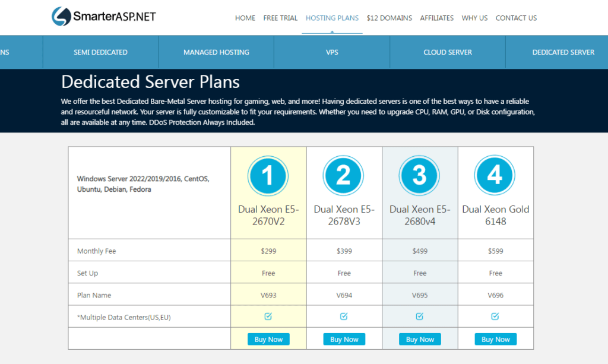The width and height of the screenshot is (608, 364).
Task: Open the AFFILIATES page
Action: pyautogui.click(x=437, y=18)
